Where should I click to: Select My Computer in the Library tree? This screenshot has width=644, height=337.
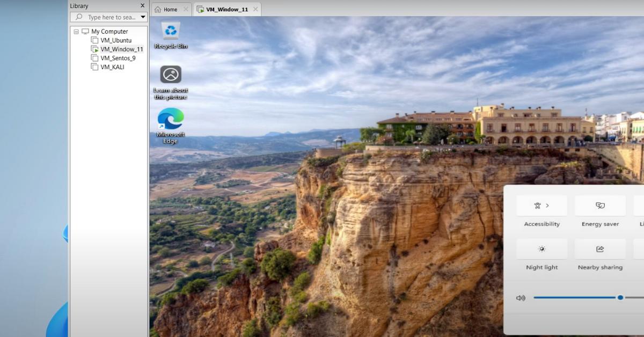(109, 32)
